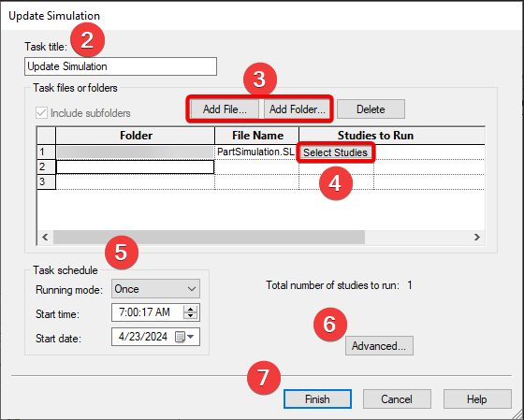This screenshot has height=420, width=524.
Task: Open the Advanced... options
Action: coord(379,346)
